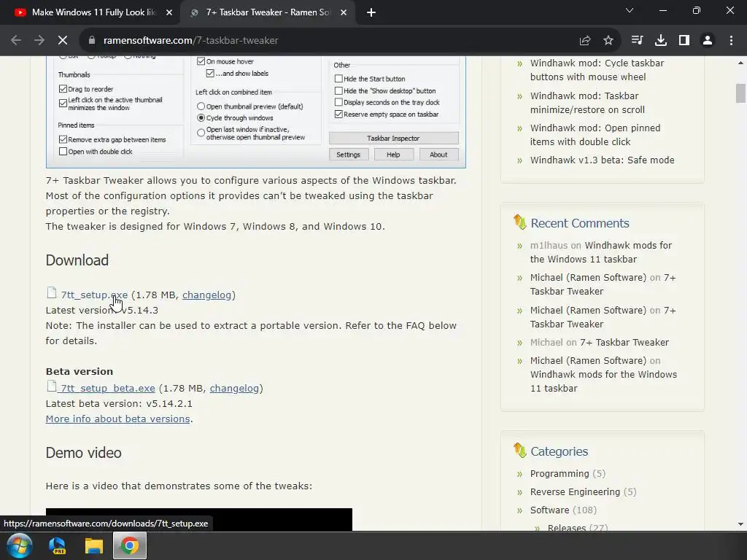This screenshot has height=560, width=747.
Task: Open the tab search chevron
Action: pyautogui.click(x=630, y=10)
